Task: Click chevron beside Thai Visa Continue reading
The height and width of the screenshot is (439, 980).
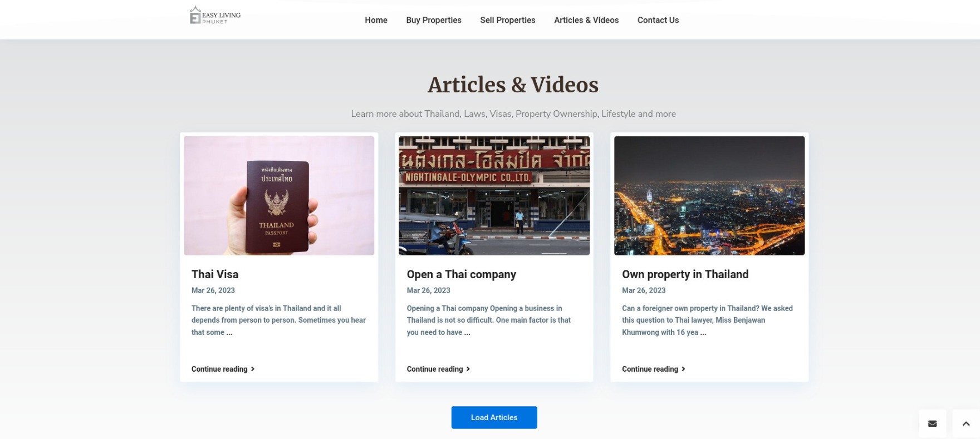Action: (253, 369)
